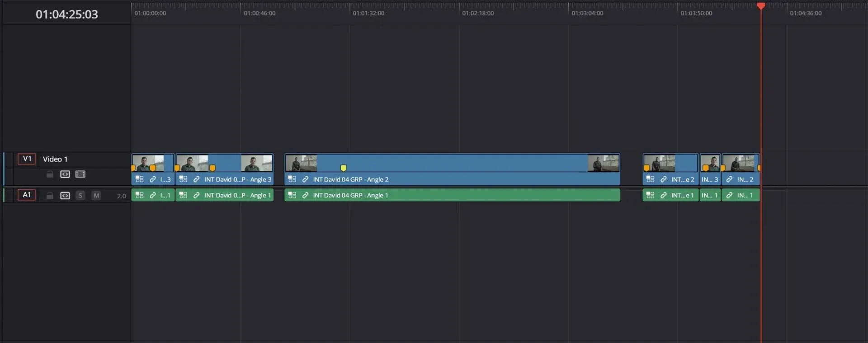Click link icon on INT David 0...P - Angle 1
The width and height of the screenshot is (868, 343).
(196, 195)
